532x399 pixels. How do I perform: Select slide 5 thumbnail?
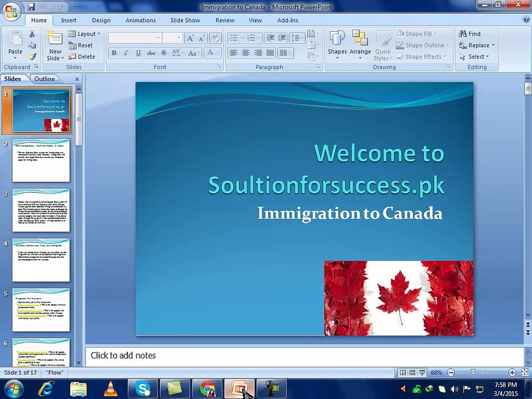[41, 310]
